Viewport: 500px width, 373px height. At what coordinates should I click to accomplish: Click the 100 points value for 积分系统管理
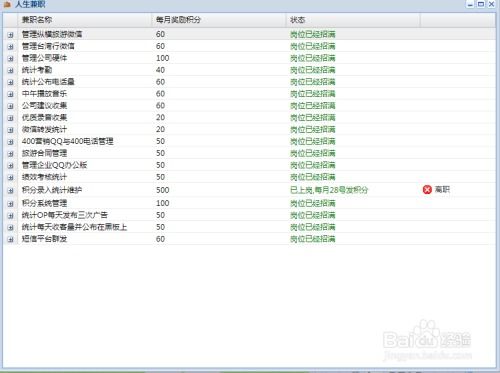(x=163, y=203)
